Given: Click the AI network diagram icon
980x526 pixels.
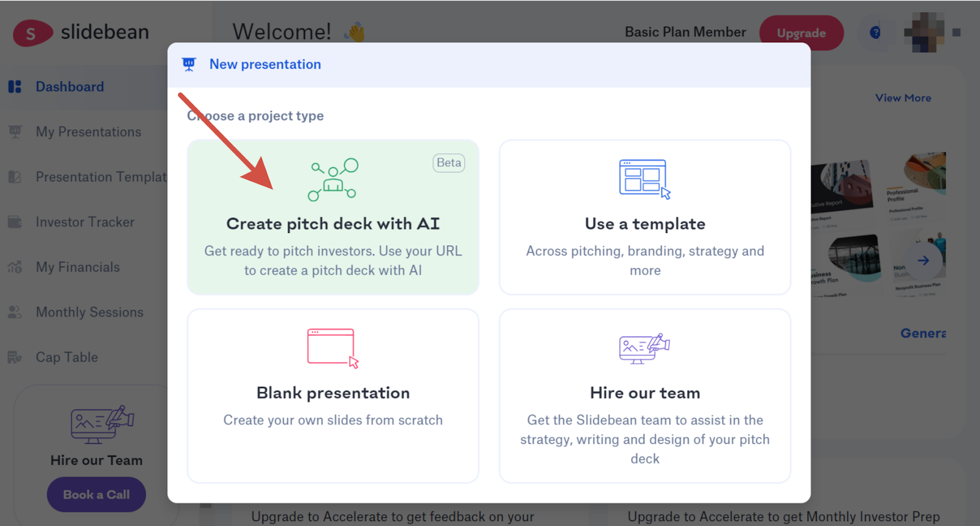Looking at the screenshot, I should point(333,180).
